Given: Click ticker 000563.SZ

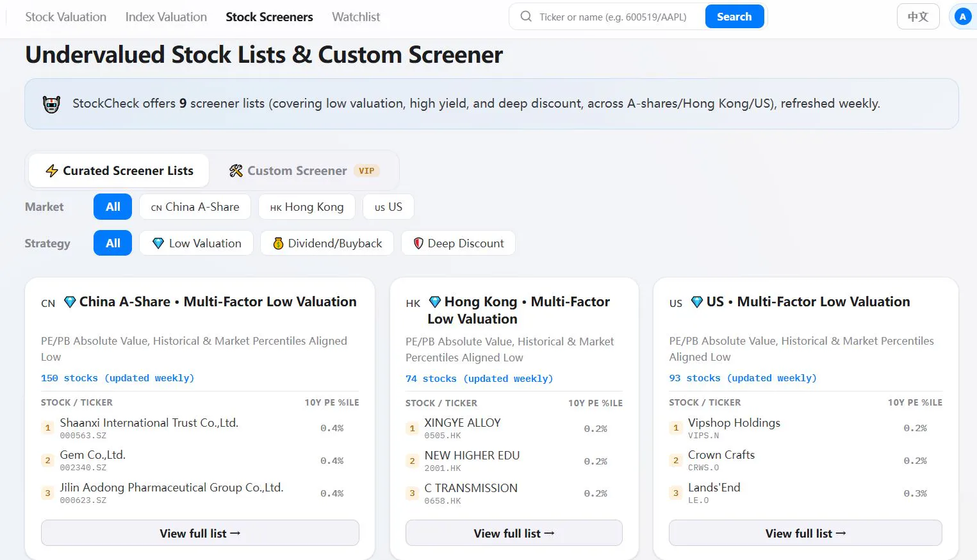Looking at the screenshot, I should pyautogui.click(x=83, y=436).
